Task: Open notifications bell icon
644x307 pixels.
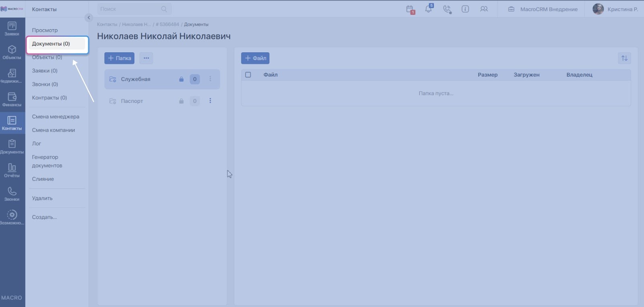Action: (x=428, y=9)
